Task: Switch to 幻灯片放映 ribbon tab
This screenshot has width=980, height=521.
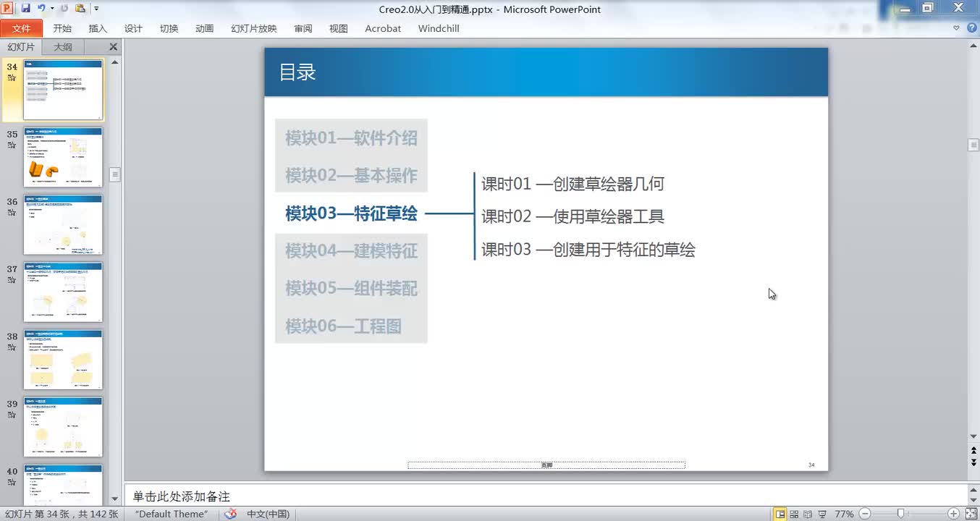Action: 253,28
